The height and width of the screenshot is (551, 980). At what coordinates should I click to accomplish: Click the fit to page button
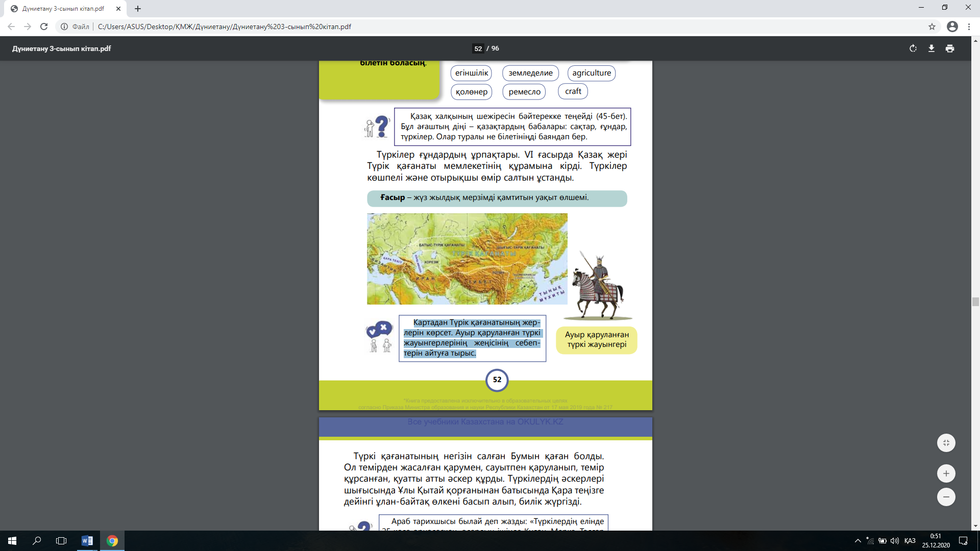[946, 443]
